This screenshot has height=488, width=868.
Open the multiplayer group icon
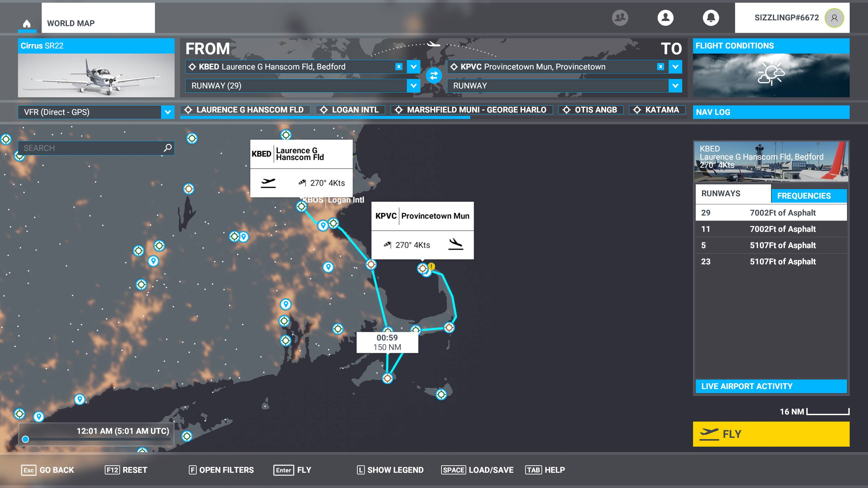620,18
